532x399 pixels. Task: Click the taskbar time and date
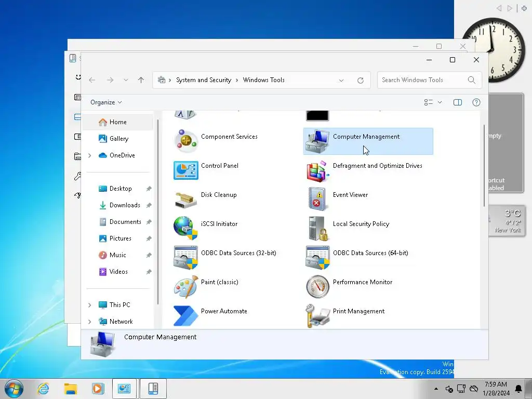[496, 389]
